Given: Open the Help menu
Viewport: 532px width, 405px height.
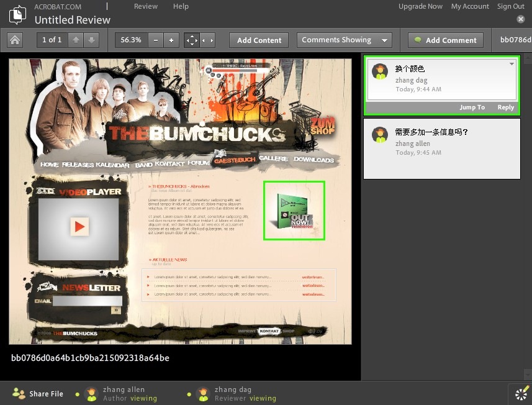Looking at the screenshot, I should click(181, 6).
